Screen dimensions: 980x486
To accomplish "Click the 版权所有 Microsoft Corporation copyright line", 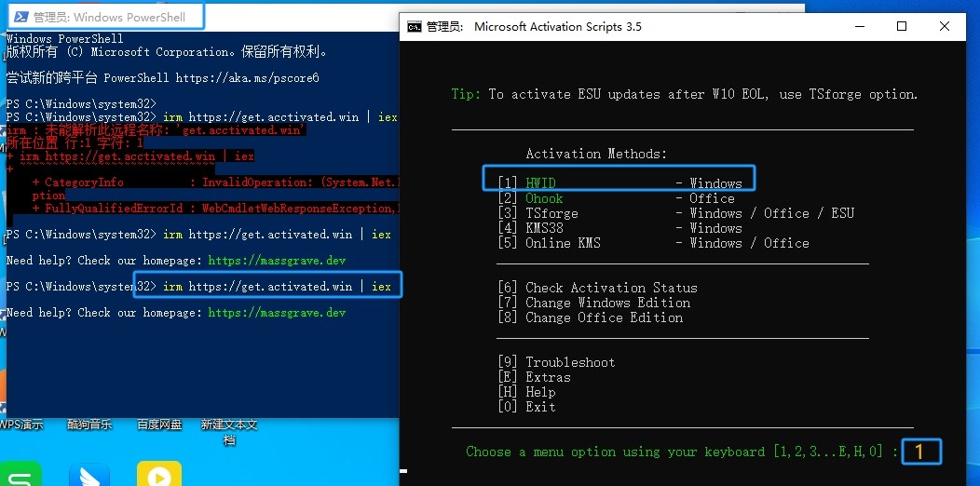I will coord(167,52).
